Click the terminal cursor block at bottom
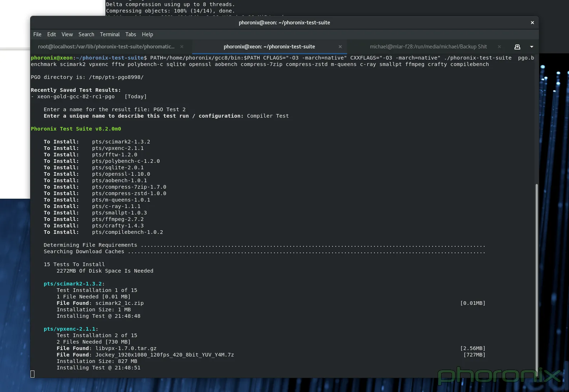This screenshot has height=392, width=569. pyautogui.click(x=33, y=374)
